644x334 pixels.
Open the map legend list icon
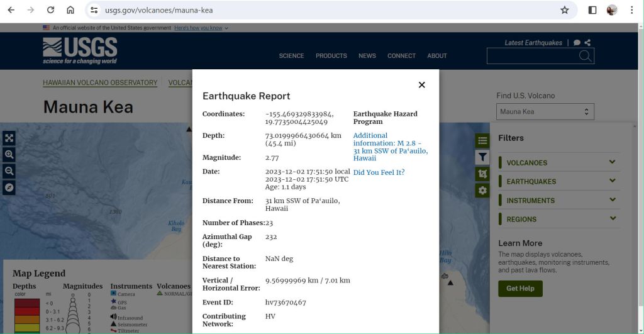pos(482,141)
